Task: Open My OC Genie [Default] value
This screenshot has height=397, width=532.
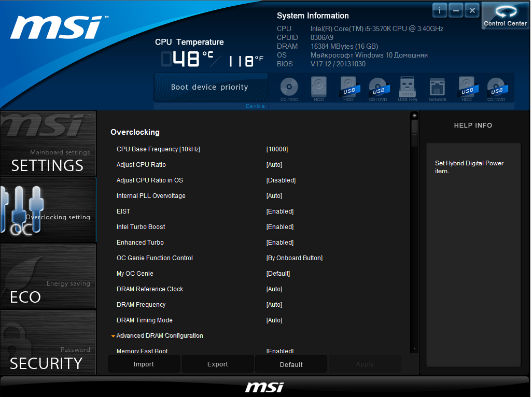Action: pyautogui.click(x=278, y=274)
